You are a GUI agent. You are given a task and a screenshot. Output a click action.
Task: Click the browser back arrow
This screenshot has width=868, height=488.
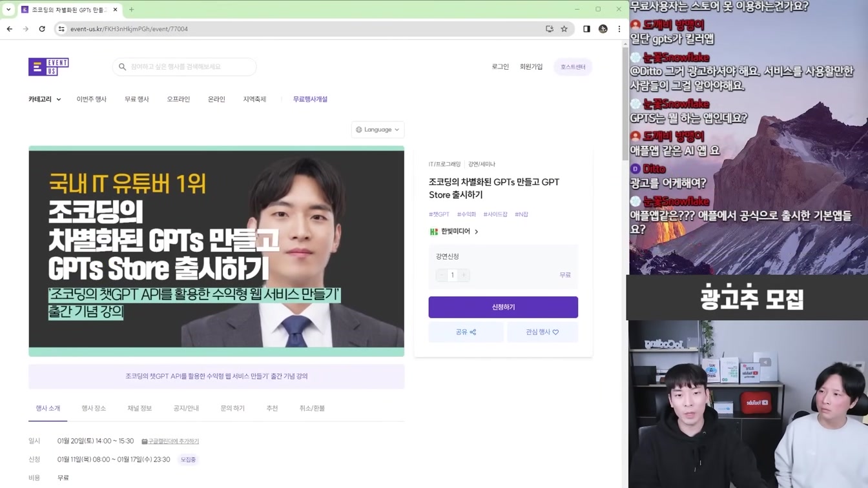pyautogui.click(x=10, y=29)
